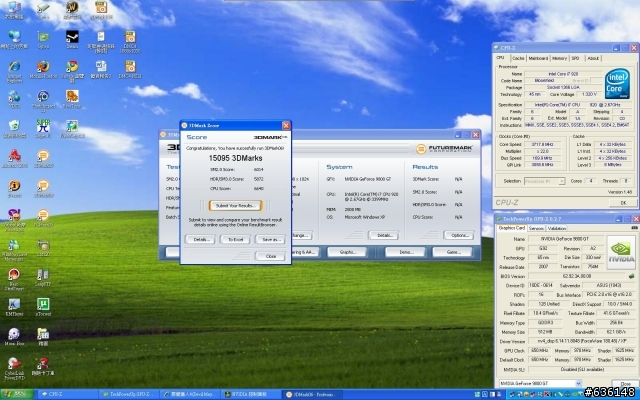This screenshot has width=640, height=400.
Task: Click the Options button in 3DMark06 Results
Action: (x=459, y=235)
